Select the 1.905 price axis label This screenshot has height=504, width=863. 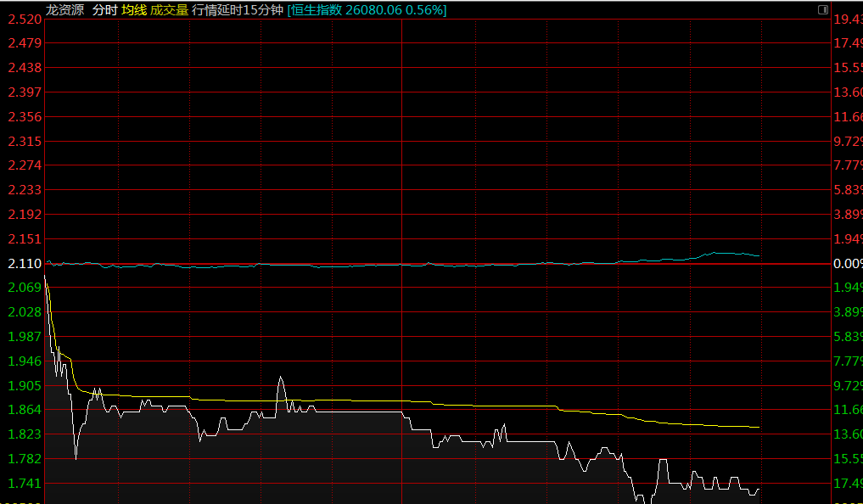pyautogui.click(x=24, y=386)
